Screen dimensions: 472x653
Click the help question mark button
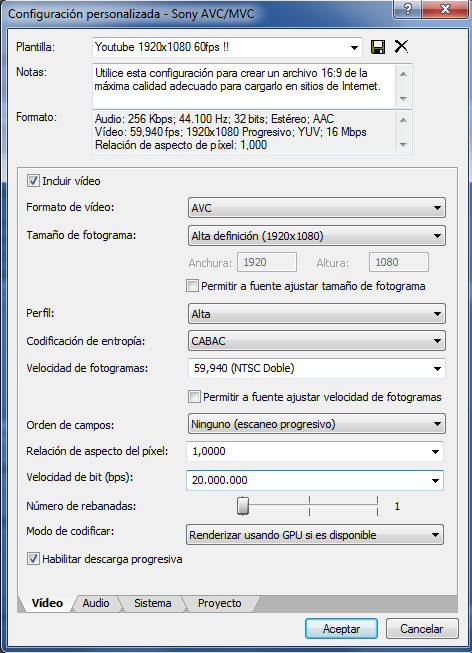(407, 8)
